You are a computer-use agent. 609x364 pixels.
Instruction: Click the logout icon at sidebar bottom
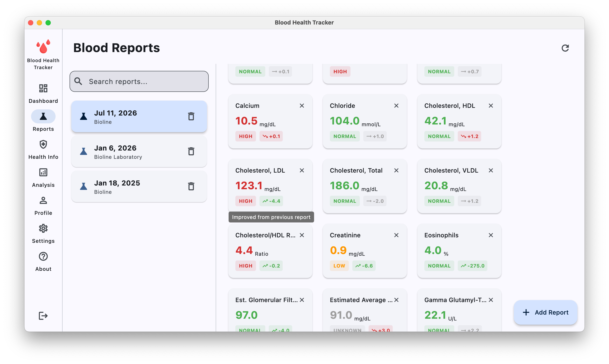coord(43,316)
